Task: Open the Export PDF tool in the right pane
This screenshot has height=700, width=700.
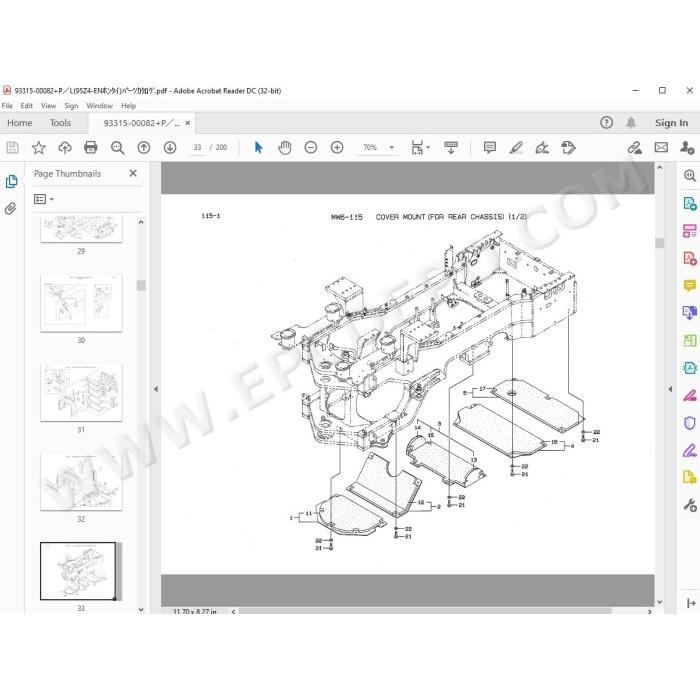Action: (690, 204)
